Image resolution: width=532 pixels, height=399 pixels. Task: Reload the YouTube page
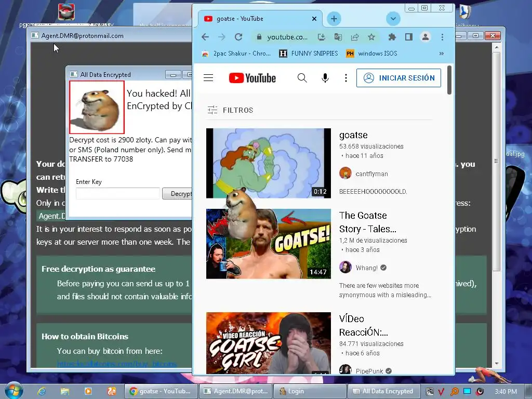pyautogui.click(x=238, y=37)
